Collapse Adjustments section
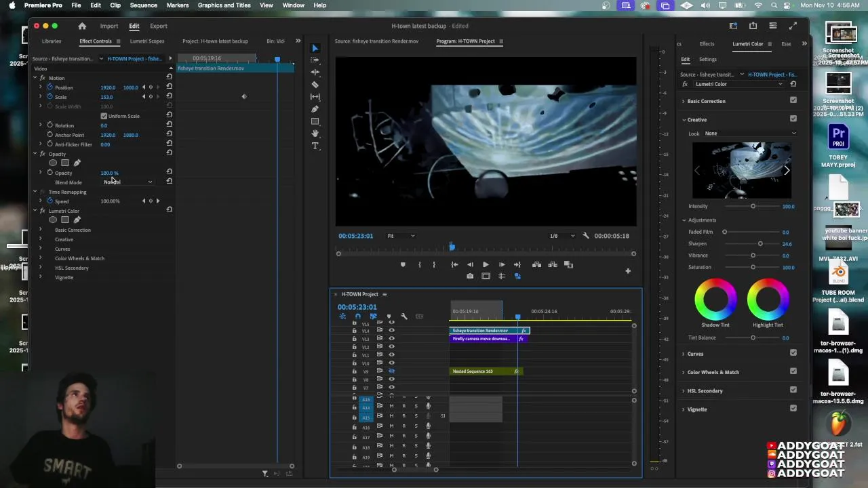This screenshot has width=868, height=488. [684, 220]
